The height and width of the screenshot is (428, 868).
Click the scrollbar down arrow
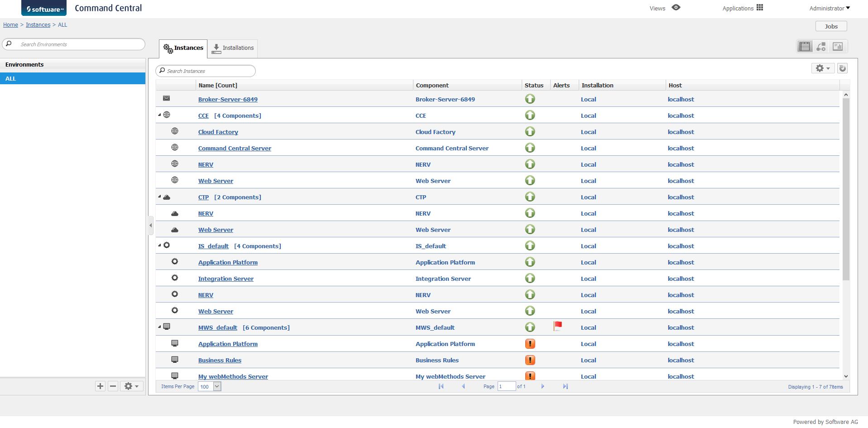pyautogui.click(x=846, y=376)
